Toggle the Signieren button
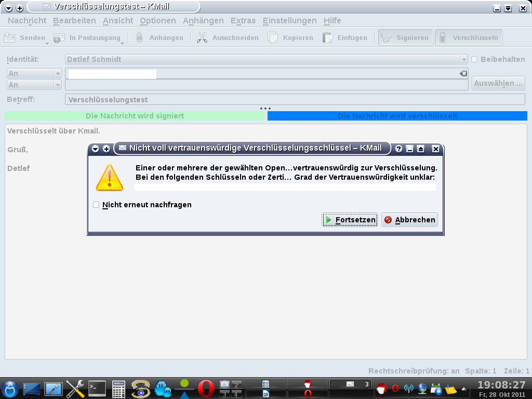The height and width of the screenshot is (399, 532). point(406,37)
